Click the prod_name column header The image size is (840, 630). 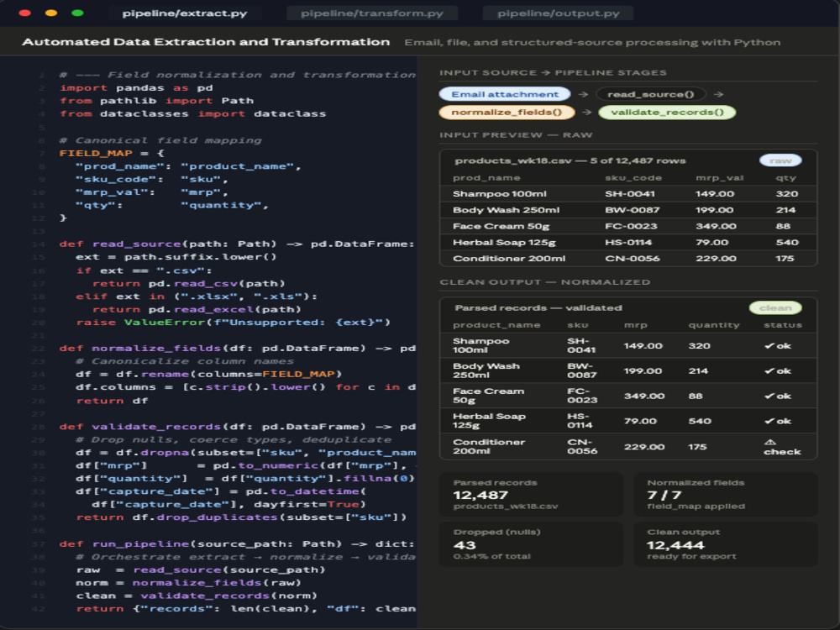point(486,178)
